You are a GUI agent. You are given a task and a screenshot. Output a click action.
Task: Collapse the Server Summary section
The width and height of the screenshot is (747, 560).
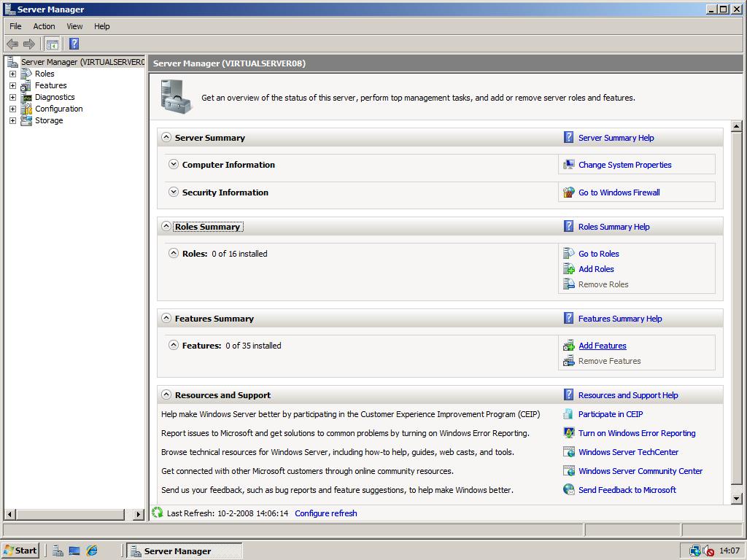166,137
